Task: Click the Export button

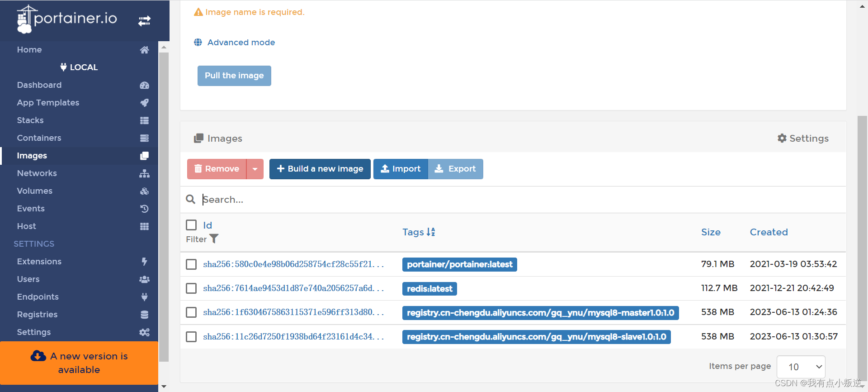Action: 456,169
